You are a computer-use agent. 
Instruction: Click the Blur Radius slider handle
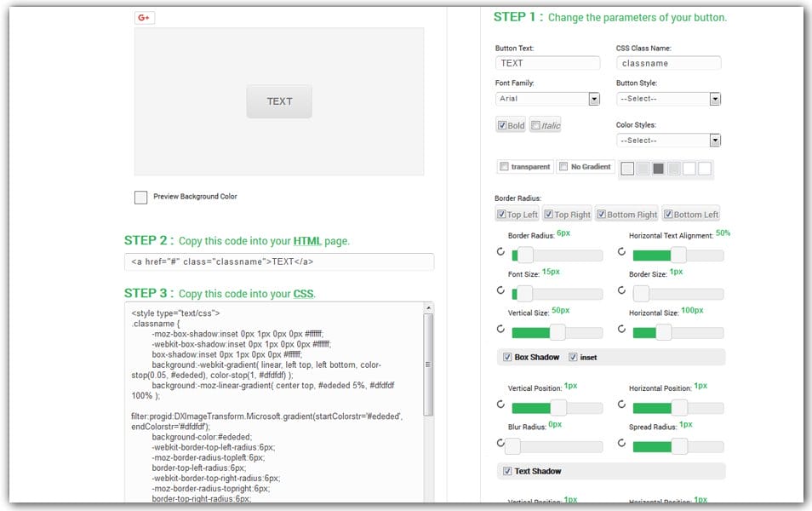click(512, 445)
